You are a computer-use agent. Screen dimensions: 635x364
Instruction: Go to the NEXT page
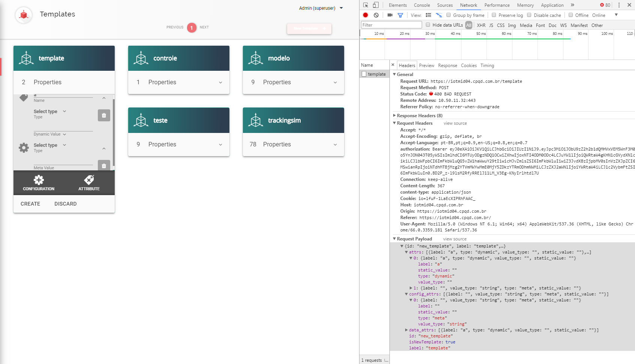(x=204, y=27)
